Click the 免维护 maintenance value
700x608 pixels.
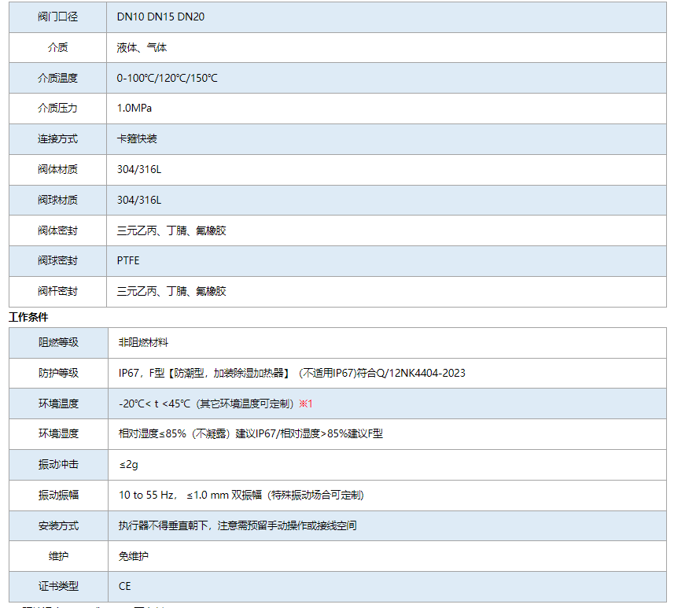pos(133,556)
